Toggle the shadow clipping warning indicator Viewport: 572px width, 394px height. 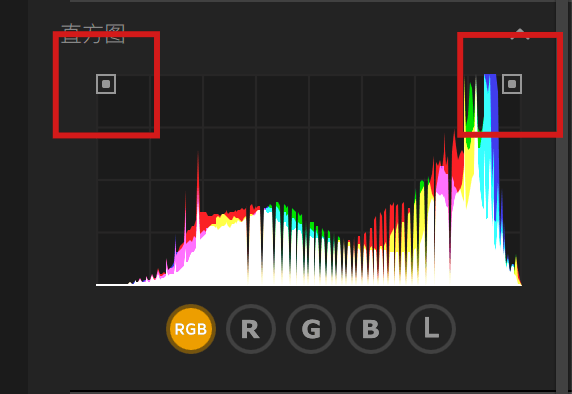(x=106, y=84)
